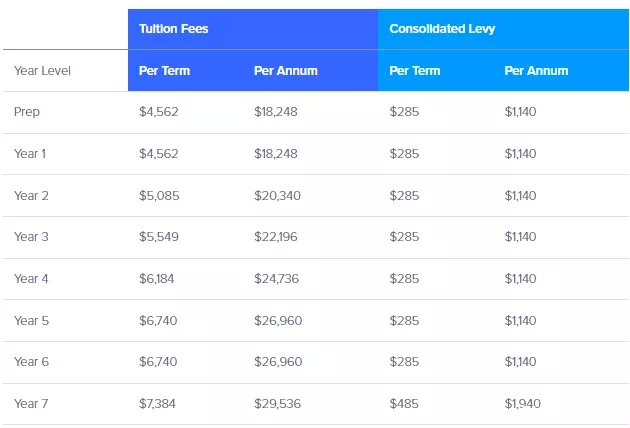Click the Tuition Fees header
This screenshot has width=630, height=428.
(x=174, y=29)
